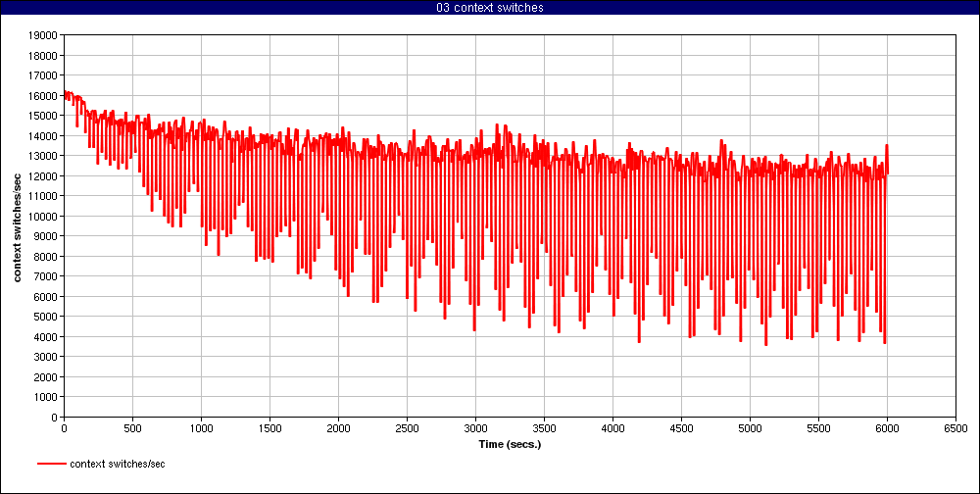Screen dimensions: 980x494
Task: Click the x-axis value 3500
Action: coord(544,429)
